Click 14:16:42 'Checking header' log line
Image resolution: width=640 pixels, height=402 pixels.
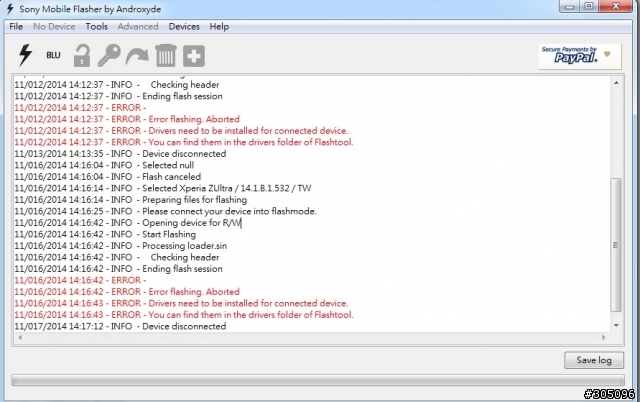point(117,257)
